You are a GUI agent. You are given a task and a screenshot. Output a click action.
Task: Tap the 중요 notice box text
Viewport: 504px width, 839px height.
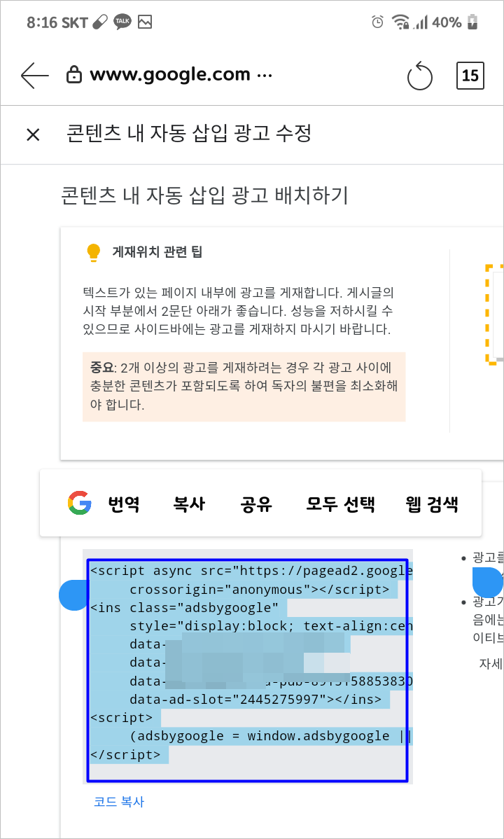click(x=244, y=387)
